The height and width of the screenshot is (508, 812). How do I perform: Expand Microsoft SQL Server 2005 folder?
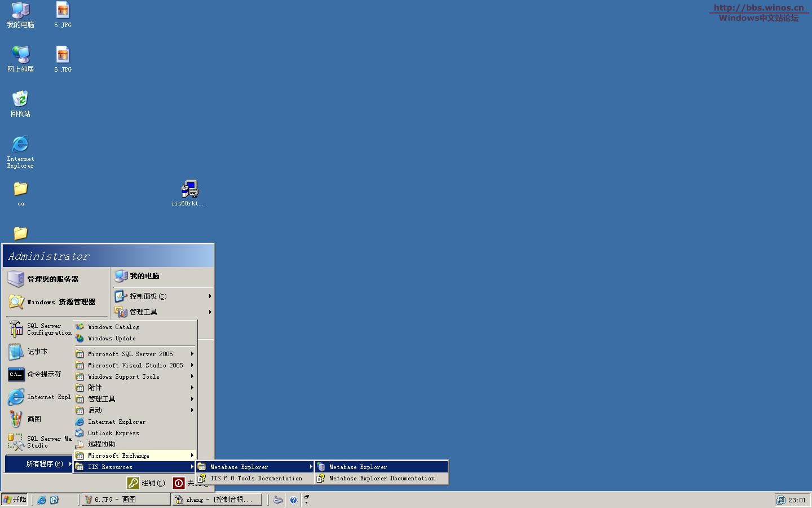(x=135, y=354)
